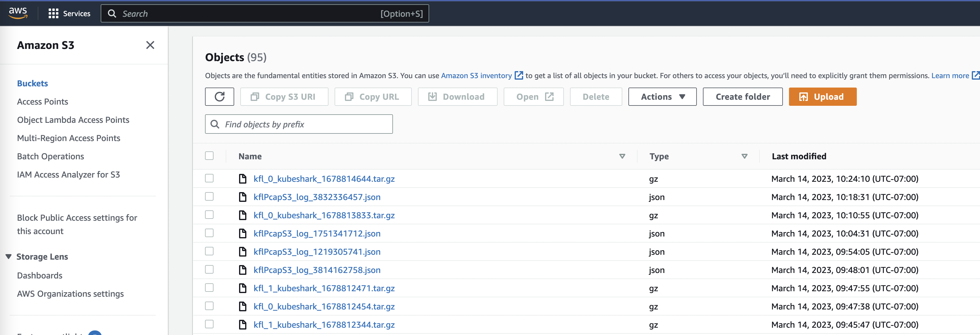Go to Batch Operations in sidebar
The height and width of the screenshot is (335, 980).
(50, 156)
